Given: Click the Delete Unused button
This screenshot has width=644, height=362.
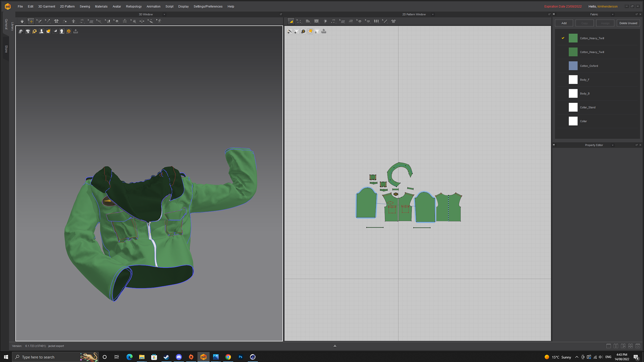Looking at the screenshot, I should click(628, 23).
